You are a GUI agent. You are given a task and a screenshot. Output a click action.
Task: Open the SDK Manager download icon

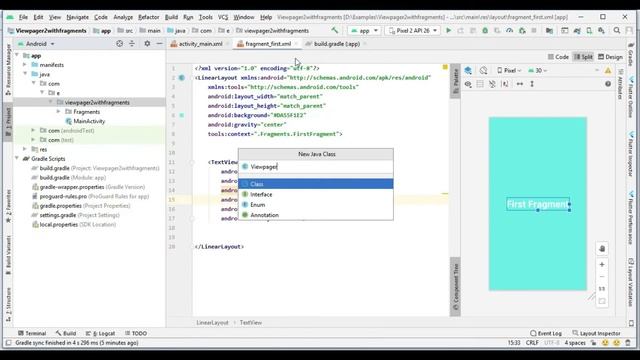pyautogui.click(x=601, y=31)
